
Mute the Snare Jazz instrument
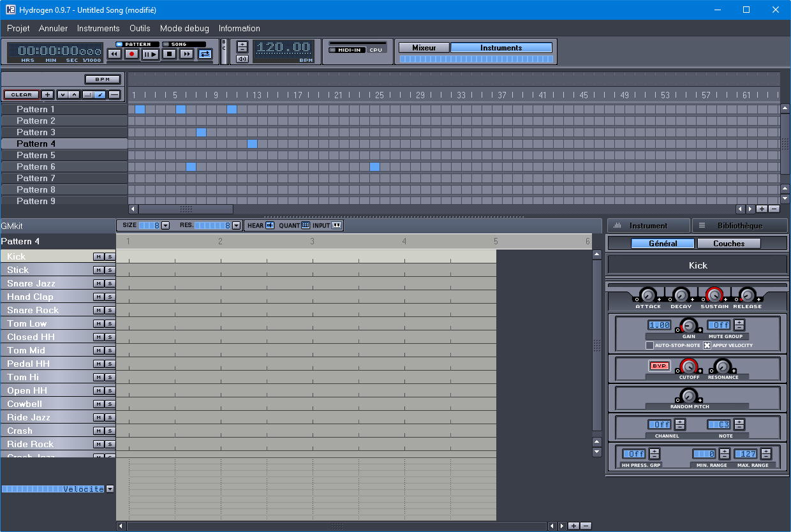[98, 283]
